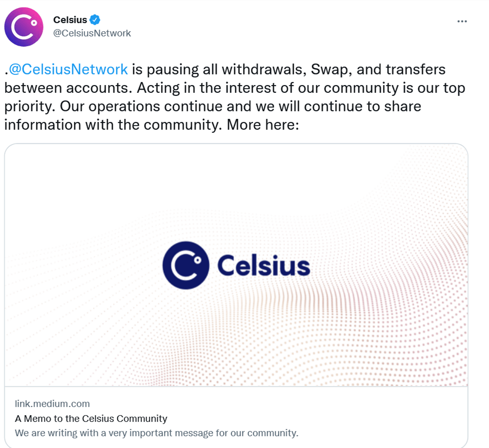
Task: Click the blue verified checkmark badge
Action: 95,20
